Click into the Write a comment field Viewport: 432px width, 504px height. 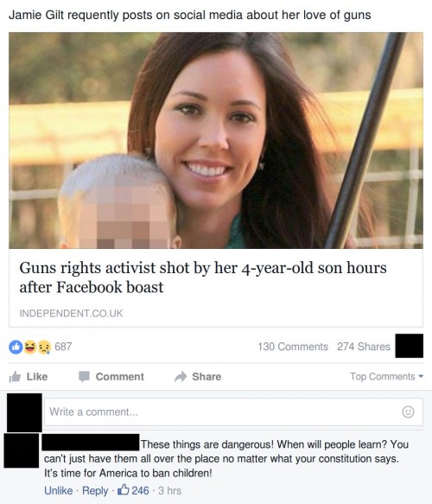[x=233, y=411]
